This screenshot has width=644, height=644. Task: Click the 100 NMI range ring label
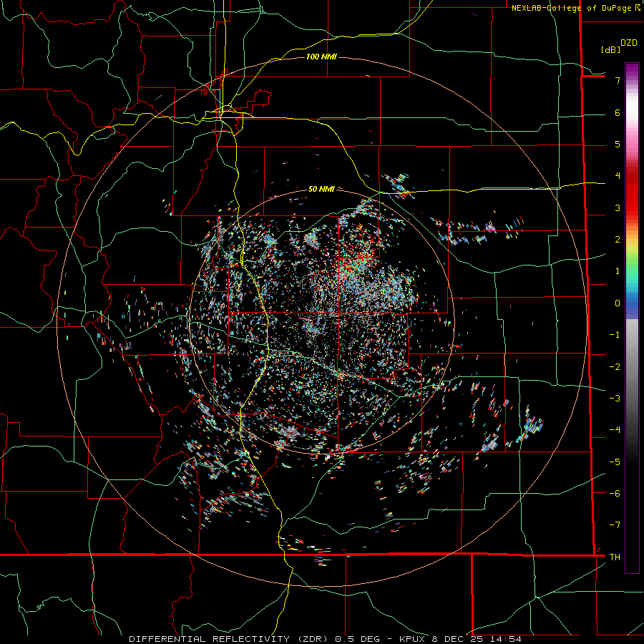click(321, 57)
